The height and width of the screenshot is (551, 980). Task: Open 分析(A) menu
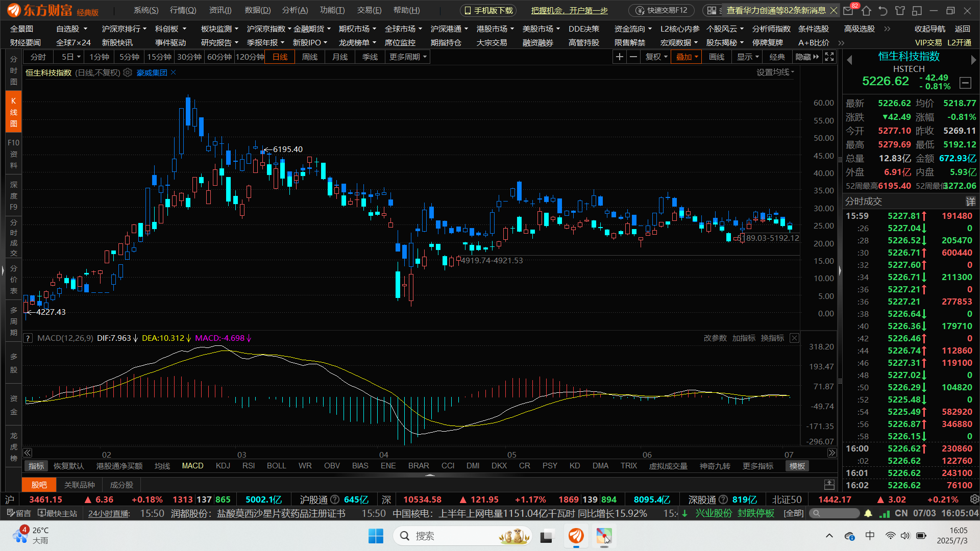(295, 10)
